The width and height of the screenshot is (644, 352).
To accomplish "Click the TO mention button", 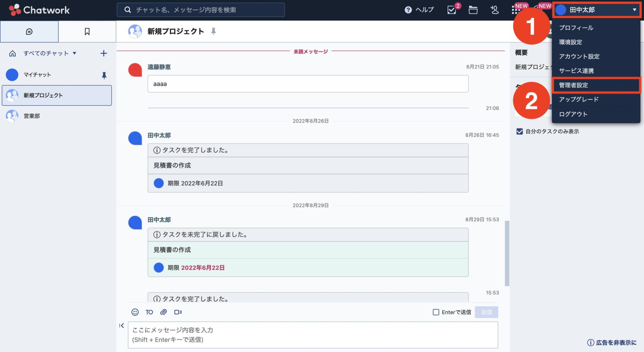I will click(149, 312).
